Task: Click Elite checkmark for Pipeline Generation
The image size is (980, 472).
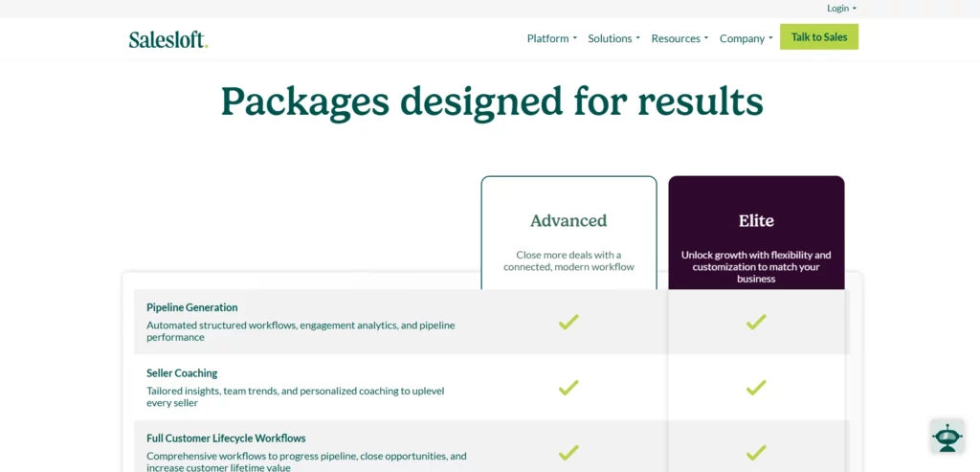Action: tap(756, 322)
